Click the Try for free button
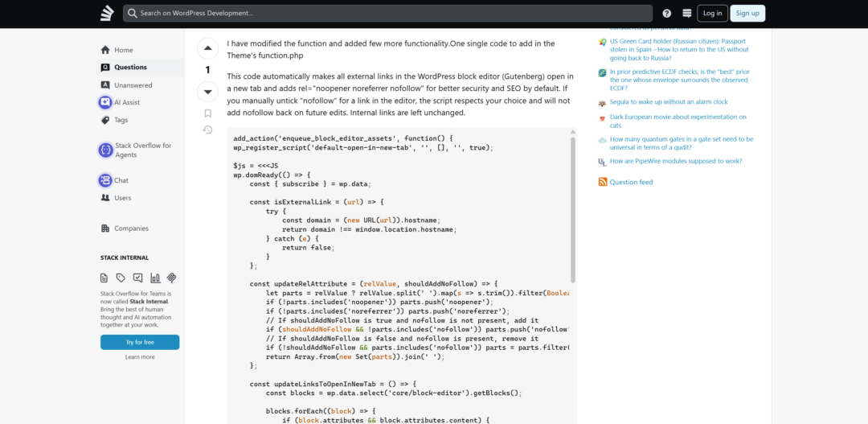 tap(140, 342)
